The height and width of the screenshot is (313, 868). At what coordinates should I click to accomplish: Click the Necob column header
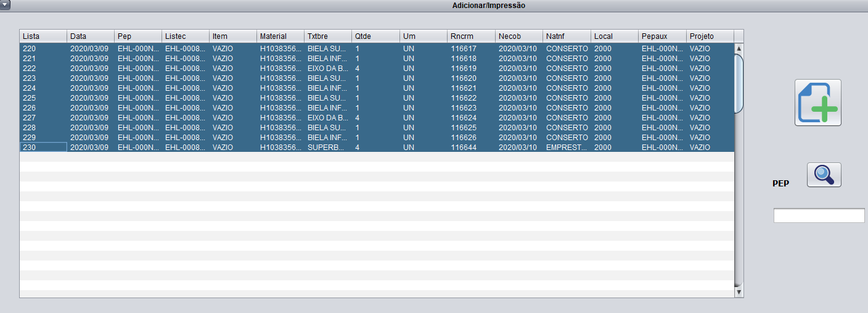click(x=519, y=36)
